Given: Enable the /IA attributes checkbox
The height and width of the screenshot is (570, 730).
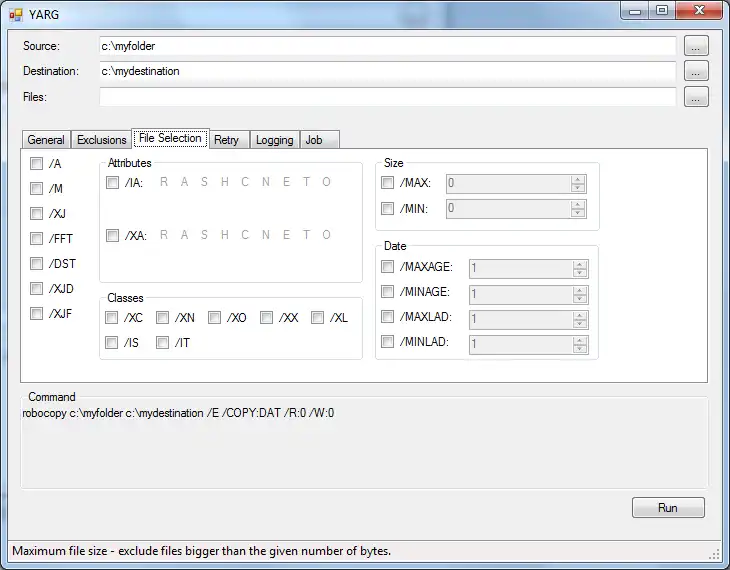Looking at the screenshot, I should click(x=112, y=183).
